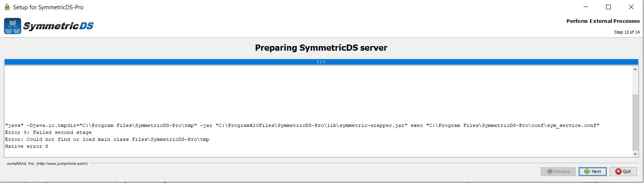Quit the installer
Screen dimensions: 644x183
(x=623, y=171)
